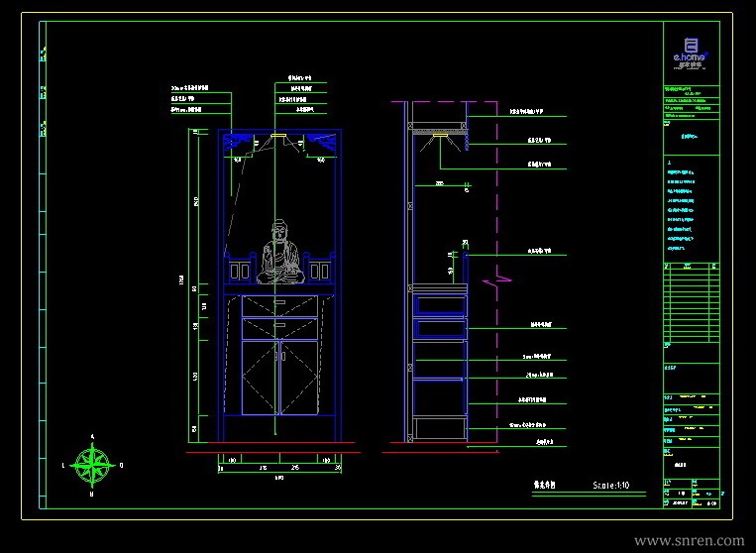
Task: Click the drawing title text beside the scale
Action: coord(544,485)
